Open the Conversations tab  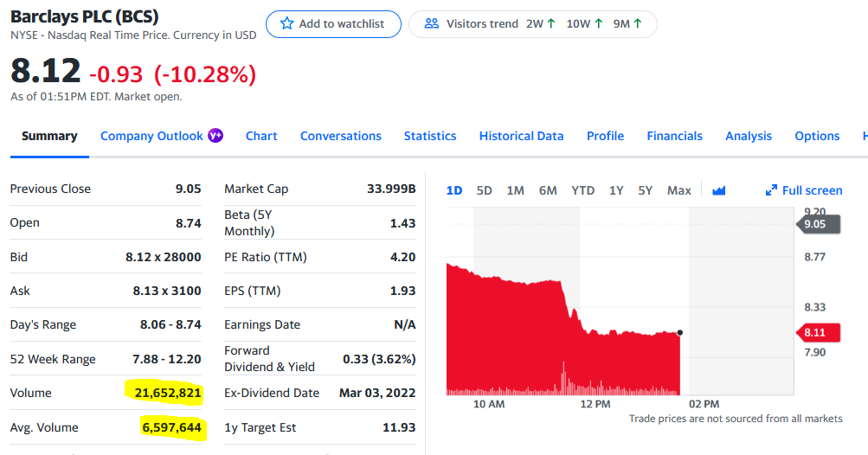tap(340, 136)
